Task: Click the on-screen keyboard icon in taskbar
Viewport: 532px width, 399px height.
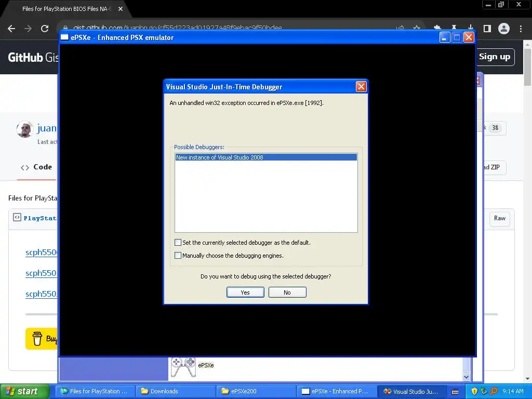Action: coord(455,392)
